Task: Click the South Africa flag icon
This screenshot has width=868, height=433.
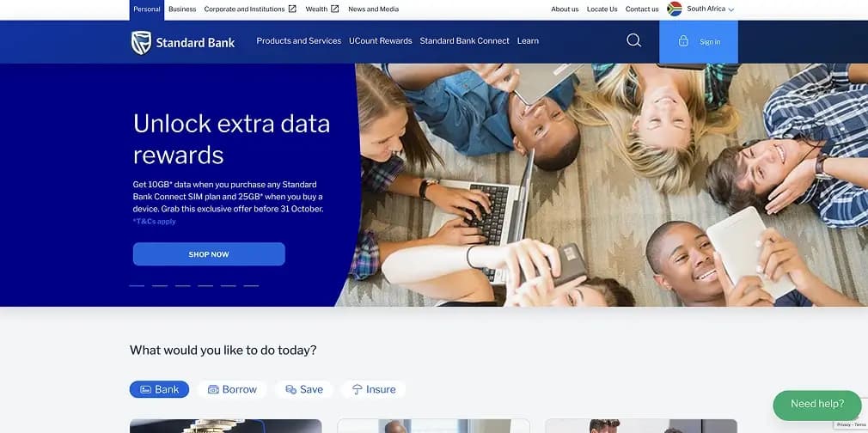Action: [x=675, y=9]
